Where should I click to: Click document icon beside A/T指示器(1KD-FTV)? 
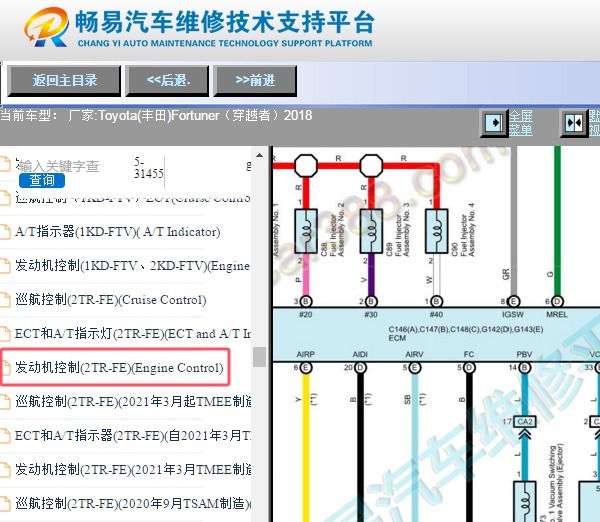tap(5, 232)
